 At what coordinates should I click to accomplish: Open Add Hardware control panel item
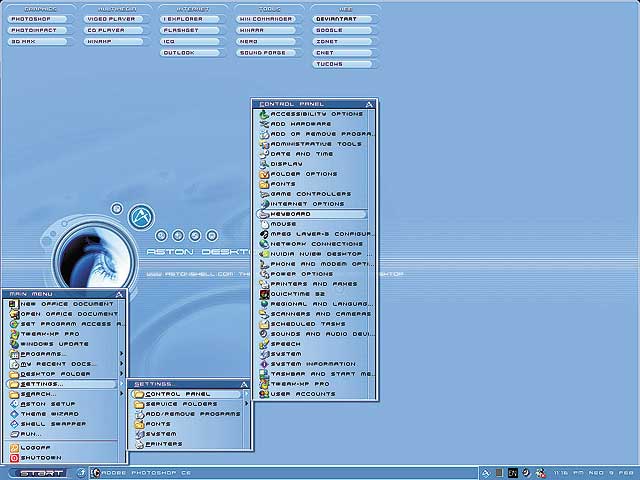pos(313,124)
